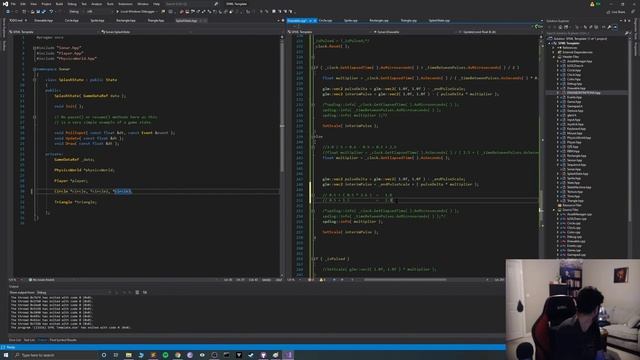Screen dimensions: 640x360
Task: Switch to Find Symbol Results tab
Action: pyautogui.click(x=63, y=340)
